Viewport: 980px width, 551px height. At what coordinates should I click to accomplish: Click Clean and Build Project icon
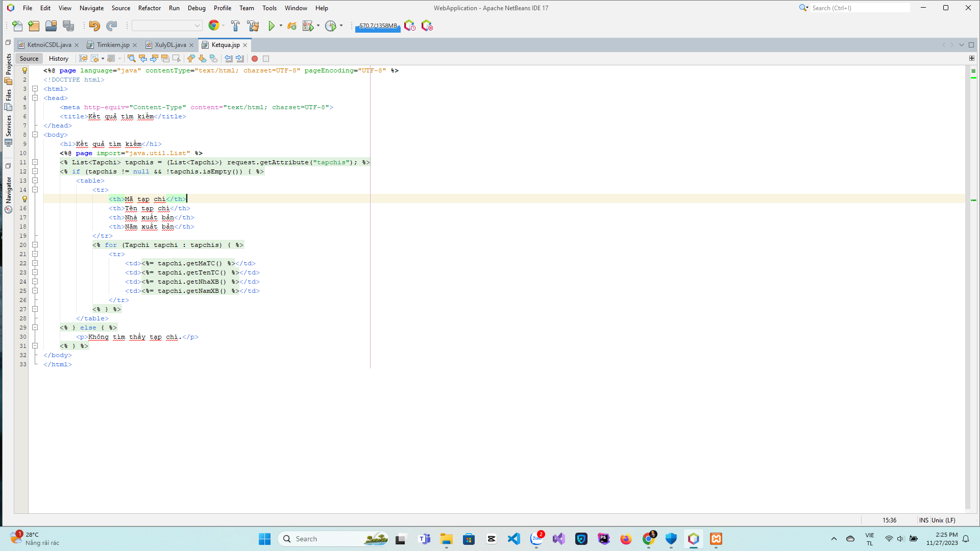(x=253, y=26)
